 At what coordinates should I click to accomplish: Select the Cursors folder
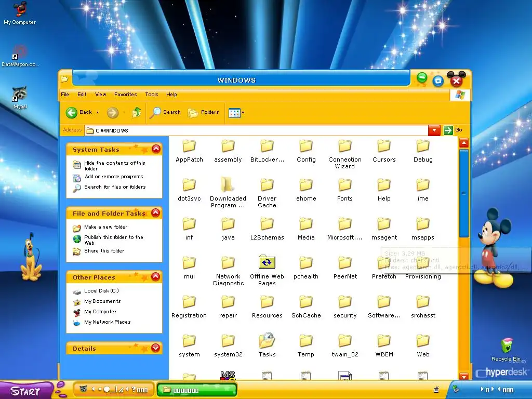[384, 151]
